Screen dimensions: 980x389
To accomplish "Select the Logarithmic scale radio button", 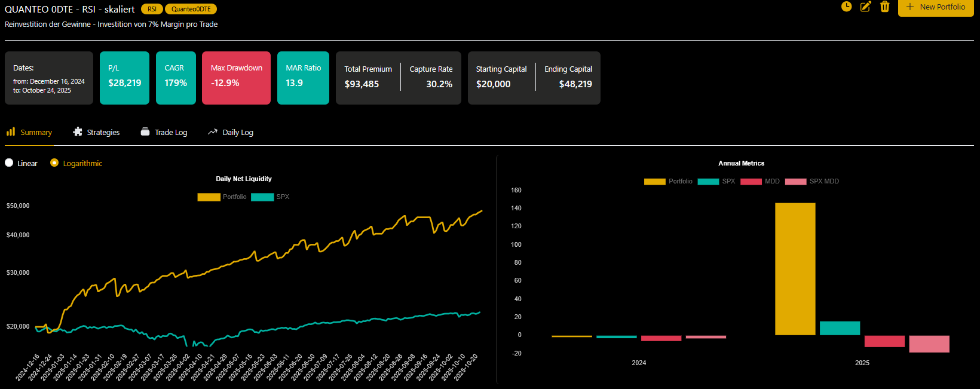I will (54, 163).
